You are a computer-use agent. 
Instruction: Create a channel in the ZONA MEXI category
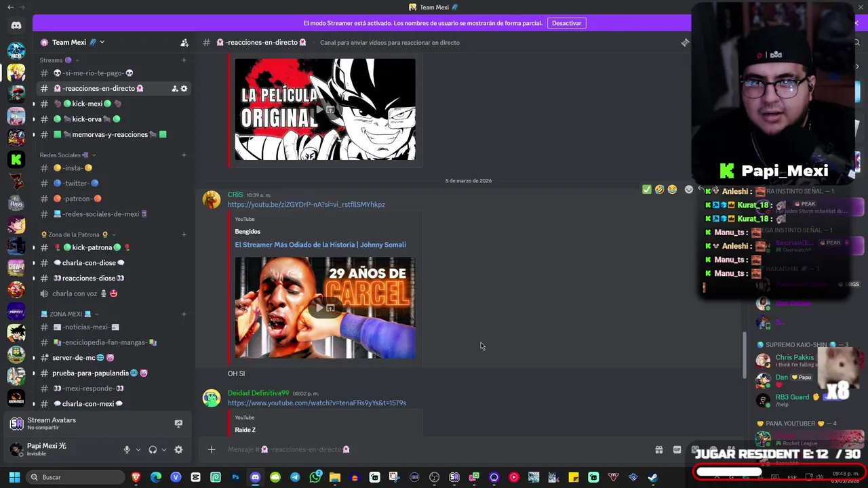click(184, 314)
